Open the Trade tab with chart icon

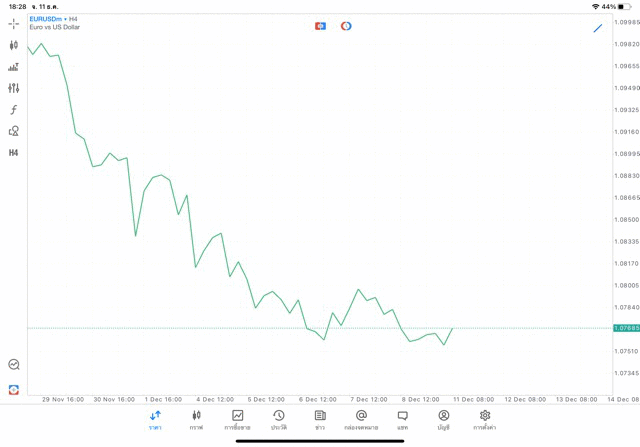[x=237, y=420]
